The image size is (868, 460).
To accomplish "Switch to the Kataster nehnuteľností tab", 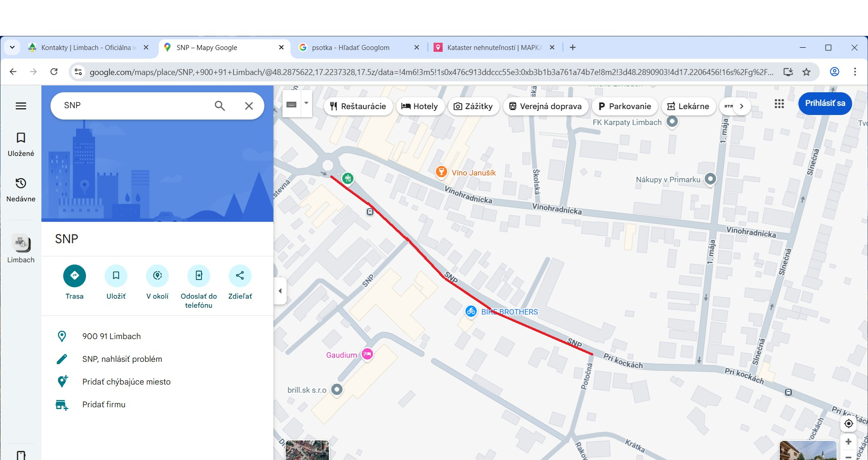I will 494,48.
